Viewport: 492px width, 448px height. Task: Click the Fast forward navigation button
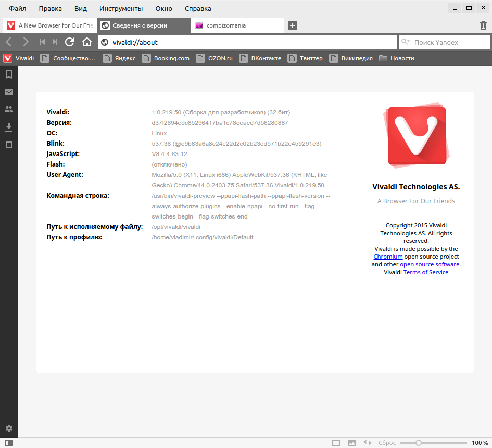(55, 42)
